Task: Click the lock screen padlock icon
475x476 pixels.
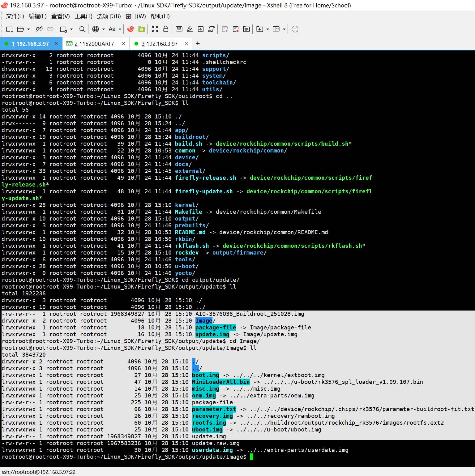Action: [x=166, y=29]
